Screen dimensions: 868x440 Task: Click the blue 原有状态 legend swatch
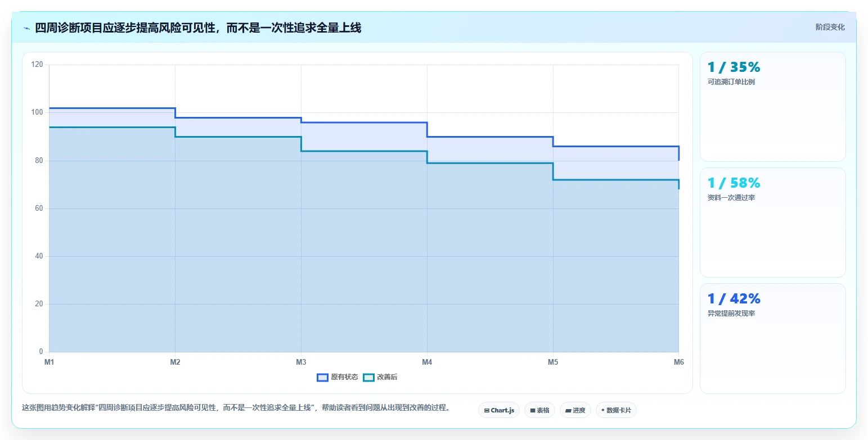tap(322, 377)
